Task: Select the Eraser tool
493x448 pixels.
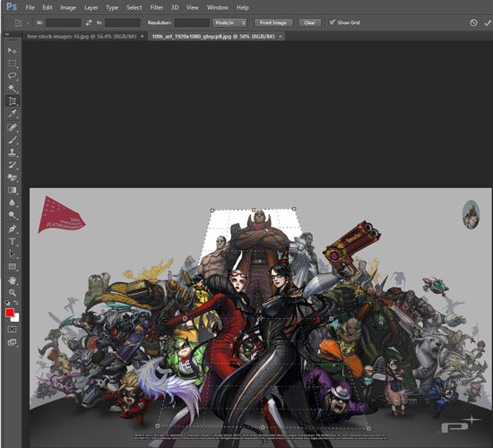Action: click(13, 177)
